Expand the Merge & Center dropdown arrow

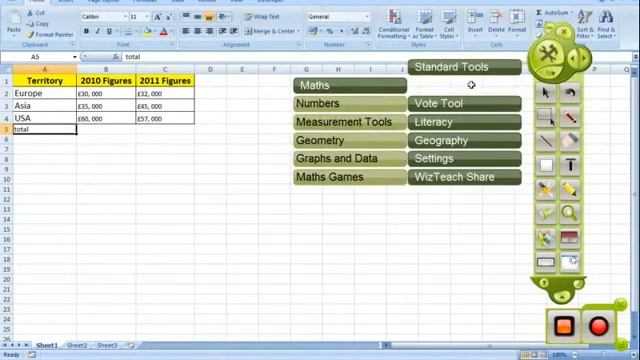click(x=298, y=31)
